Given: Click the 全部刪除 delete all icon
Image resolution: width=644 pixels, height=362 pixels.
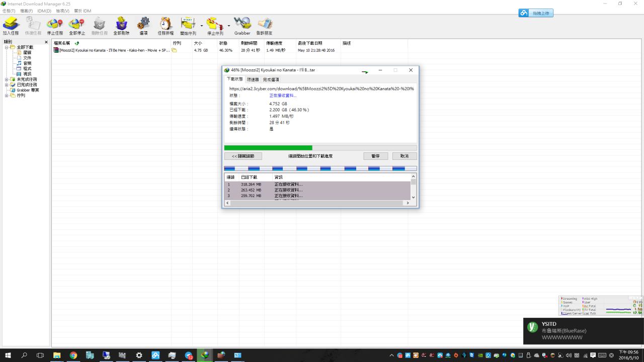Looking at the screenshot, I should tap(121, 24).
